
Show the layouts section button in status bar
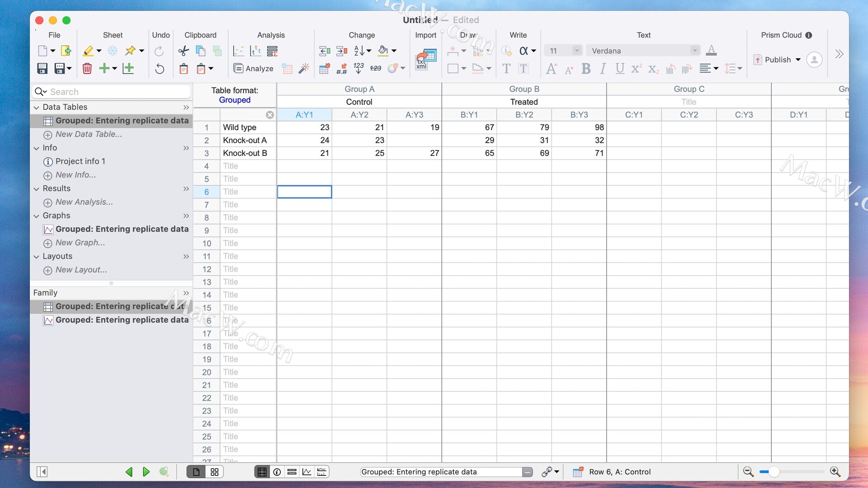tap(321, 472)
